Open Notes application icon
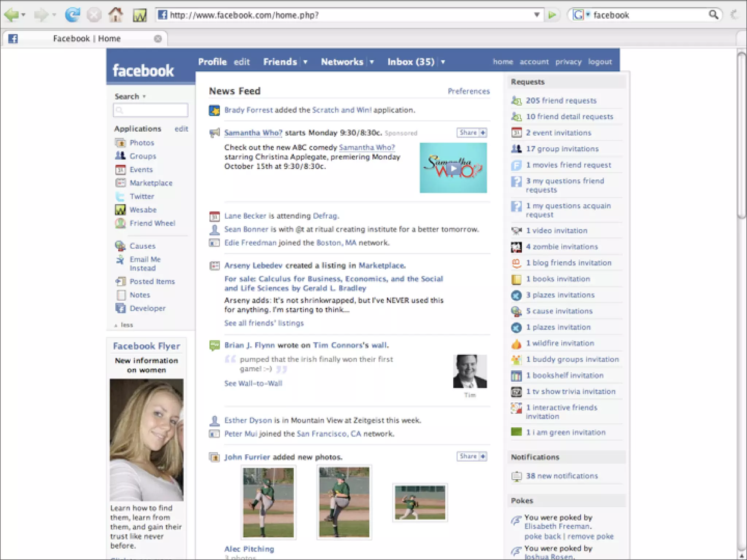 tap(121, 295)
